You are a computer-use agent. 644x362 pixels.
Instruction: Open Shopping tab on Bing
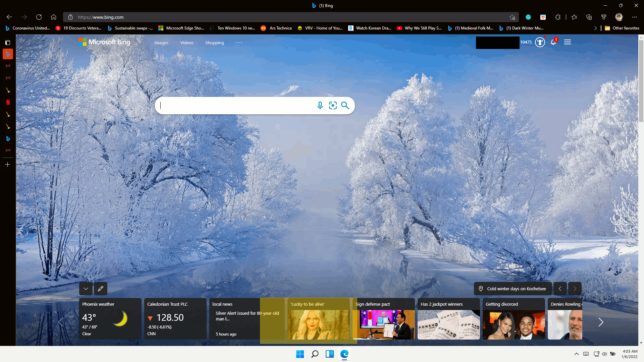215,43
